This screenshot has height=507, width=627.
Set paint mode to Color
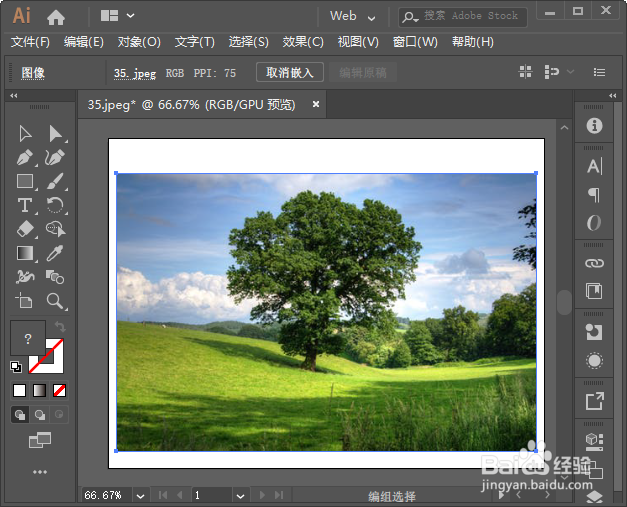coord(19,390)
